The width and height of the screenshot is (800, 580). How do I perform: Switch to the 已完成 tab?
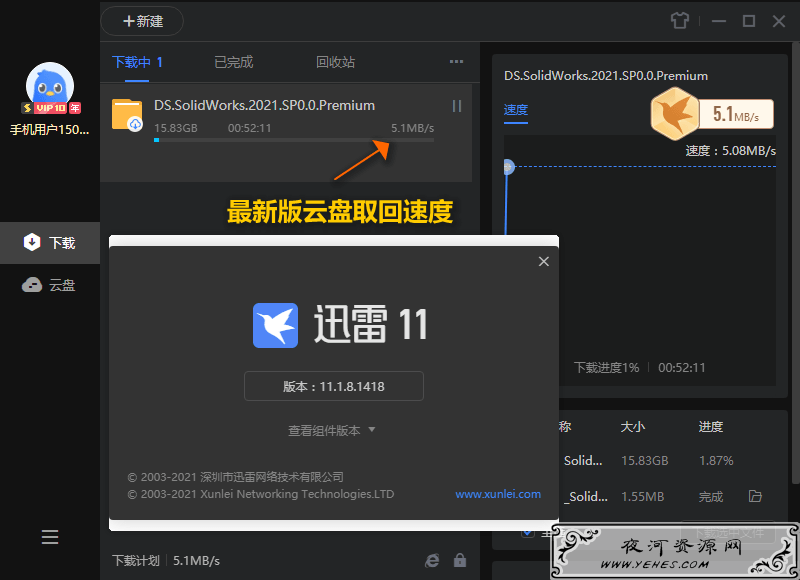coord(234,62)
